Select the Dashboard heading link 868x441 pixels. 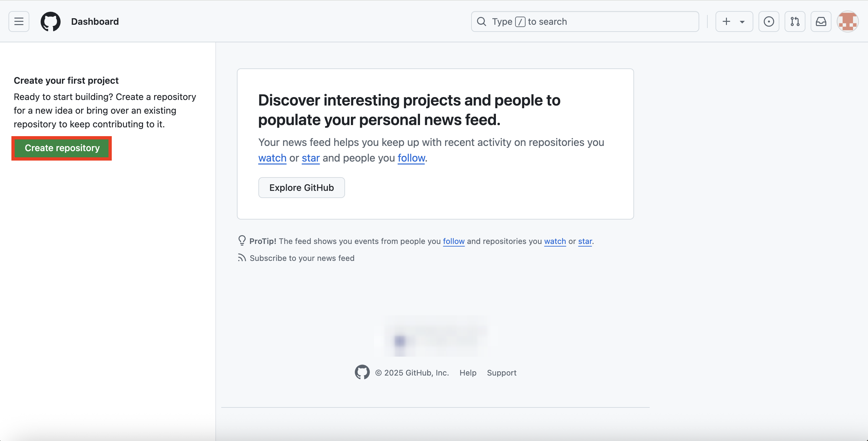click(x=95, y=21)
